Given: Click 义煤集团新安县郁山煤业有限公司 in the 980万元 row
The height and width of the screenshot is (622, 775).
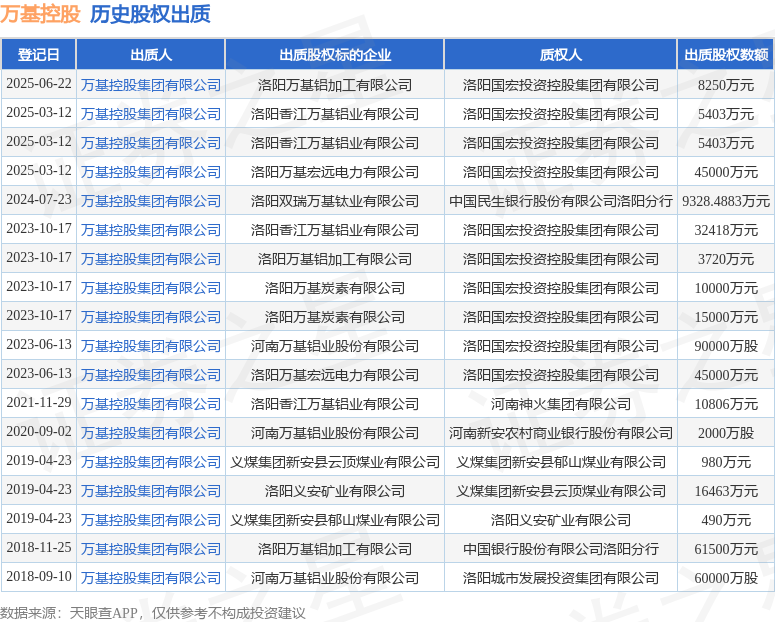Looking at the screenshot, I should click(560, 462).
